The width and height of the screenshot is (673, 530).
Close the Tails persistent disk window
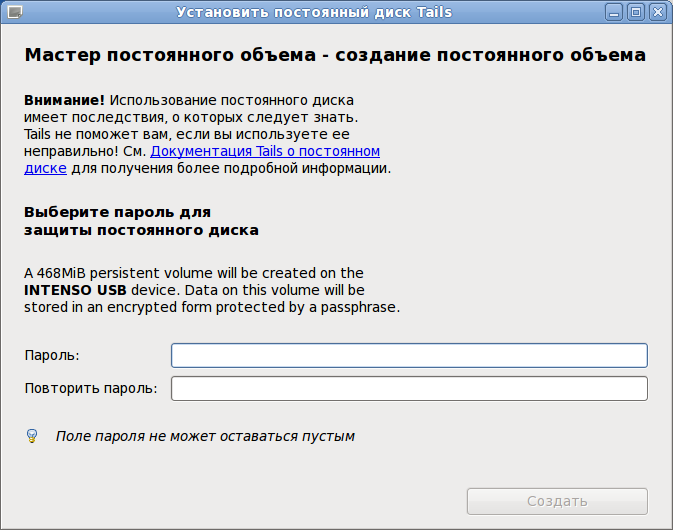[x=658, y=12]
